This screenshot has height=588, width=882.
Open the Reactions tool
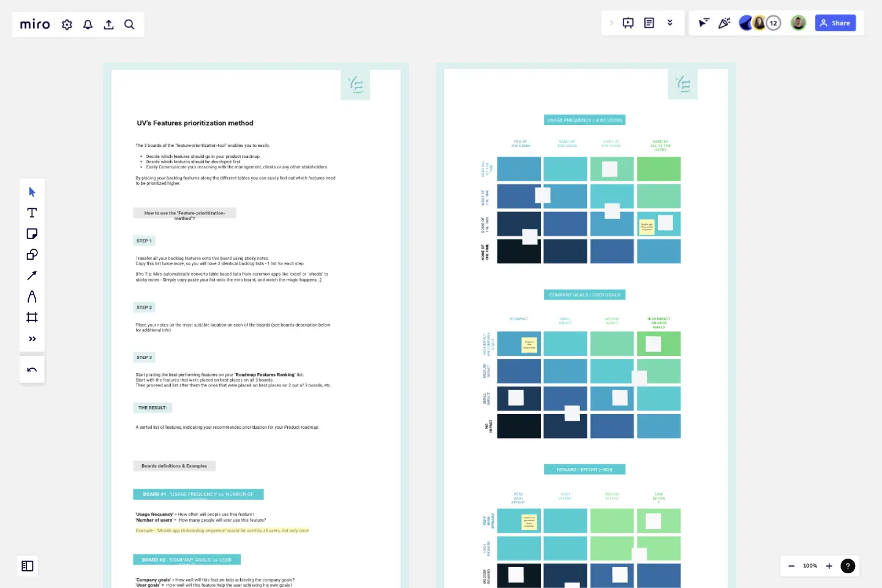725,23
